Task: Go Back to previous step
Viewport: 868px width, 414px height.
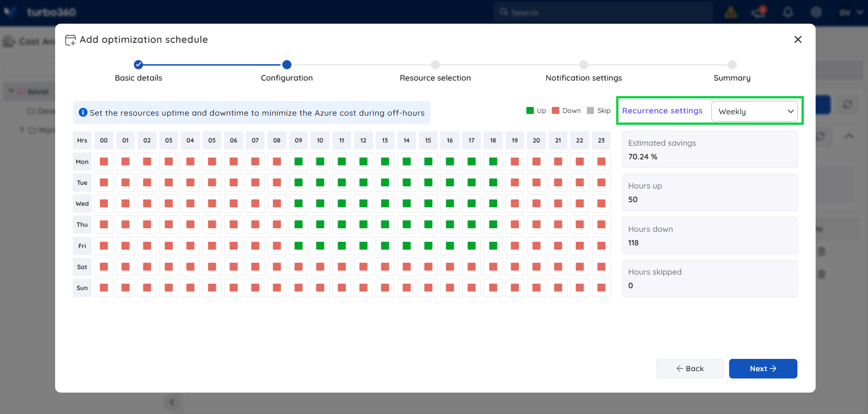Action: (x=690, y=368)
